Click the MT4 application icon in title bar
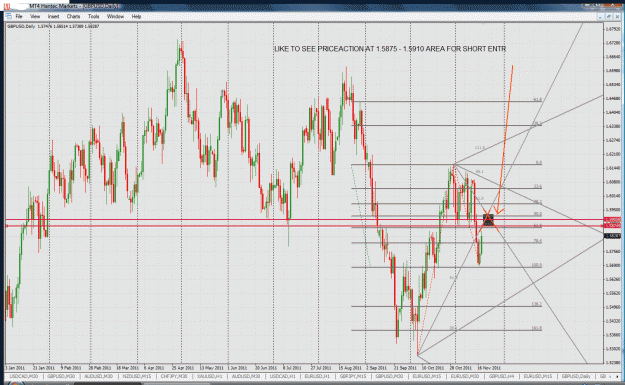Screen dimensions: 625x385 [7, 6]
